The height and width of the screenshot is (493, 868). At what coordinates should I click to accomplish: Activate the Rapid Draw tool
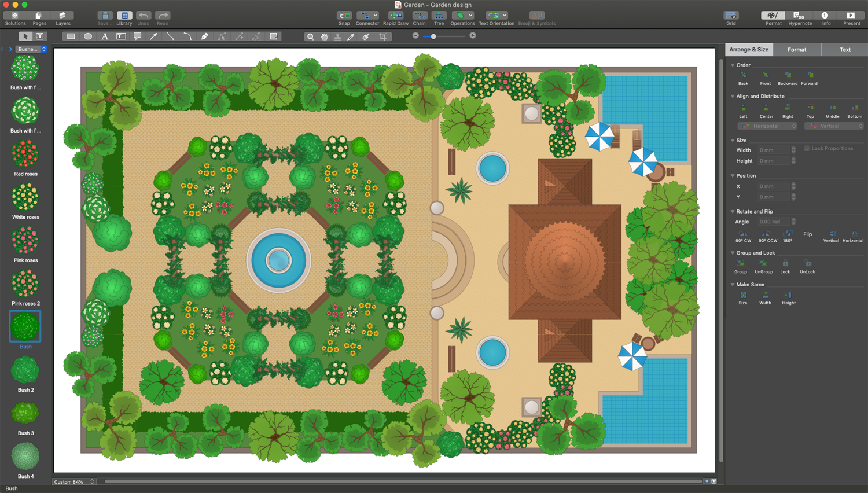(396, 19)
